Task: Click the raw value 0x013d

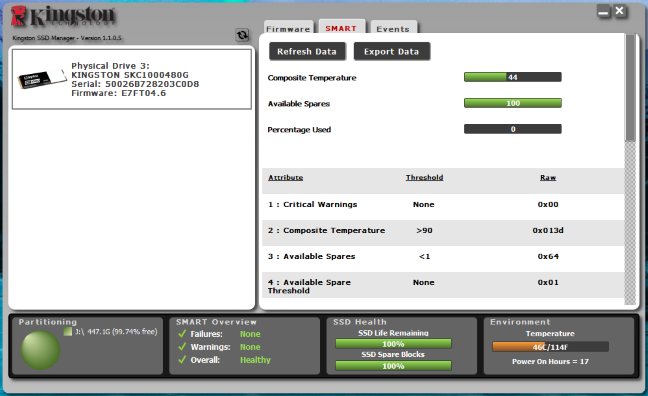Action: [x=548, y=230]
